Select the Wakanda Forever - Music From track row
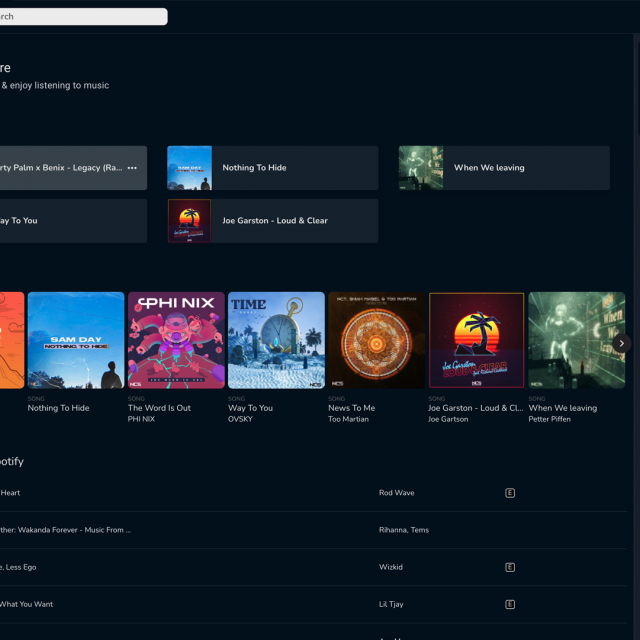The width and height of the screenshot is (640, 640). point(313,530)
